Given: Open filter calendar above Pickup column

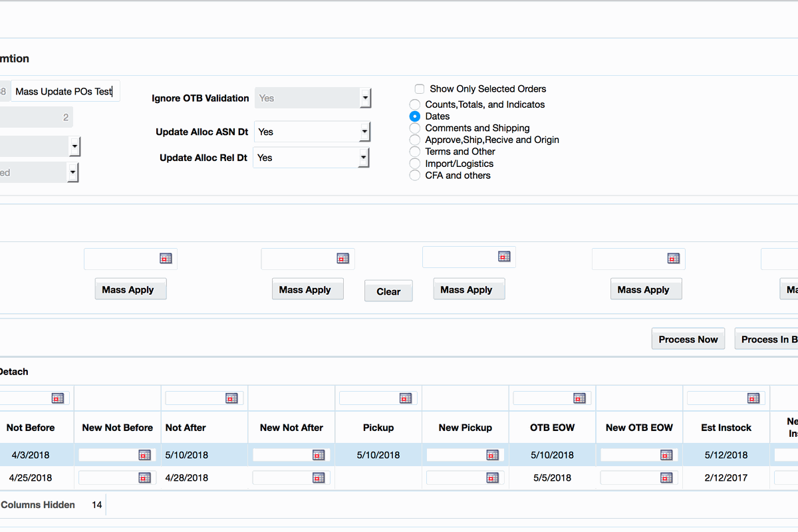Looking at the screenshot, I should click(x=406, y=398).
